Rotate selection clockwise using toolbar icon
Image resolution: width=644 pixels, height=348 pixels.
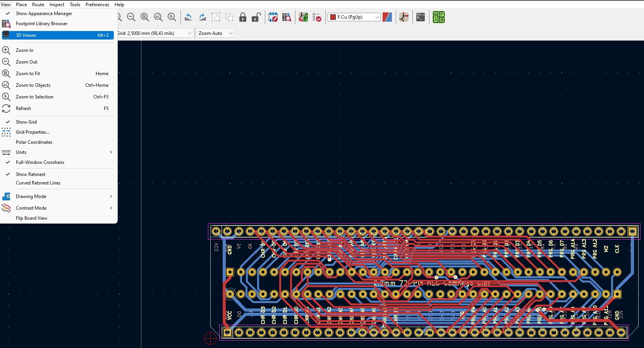pos(202,17)
